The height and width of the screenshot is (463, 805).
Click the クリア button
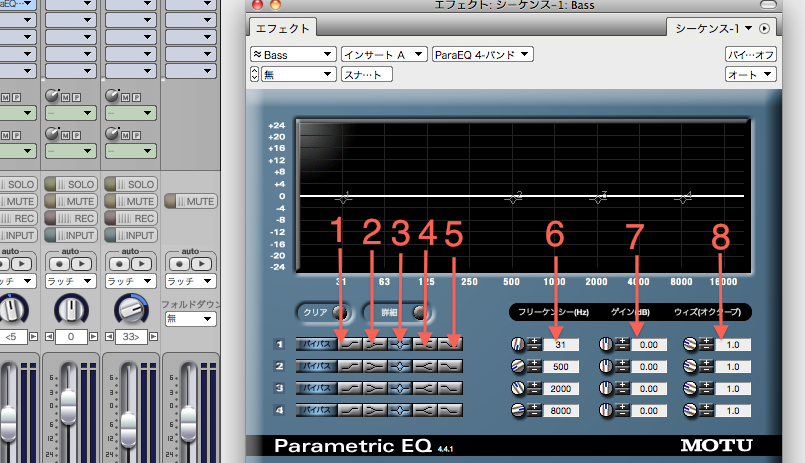pos(322,312)
